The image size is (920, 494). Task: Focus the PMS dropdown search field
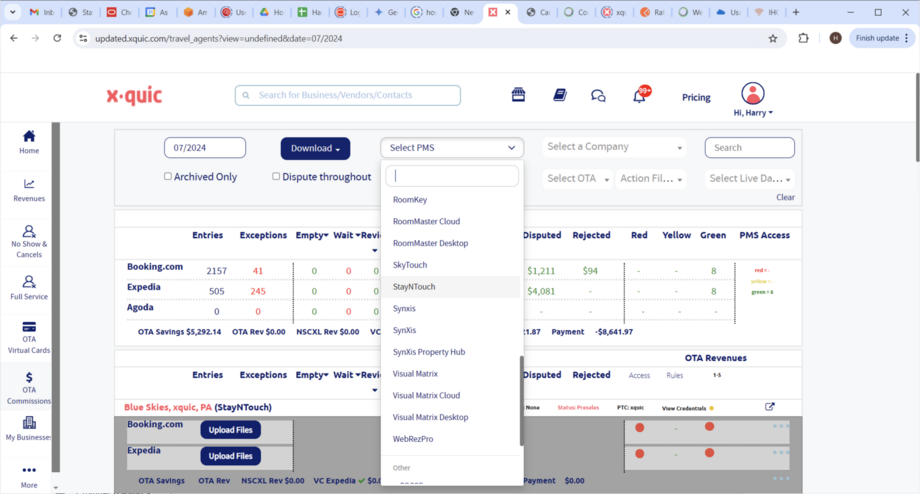click(452, 175)
